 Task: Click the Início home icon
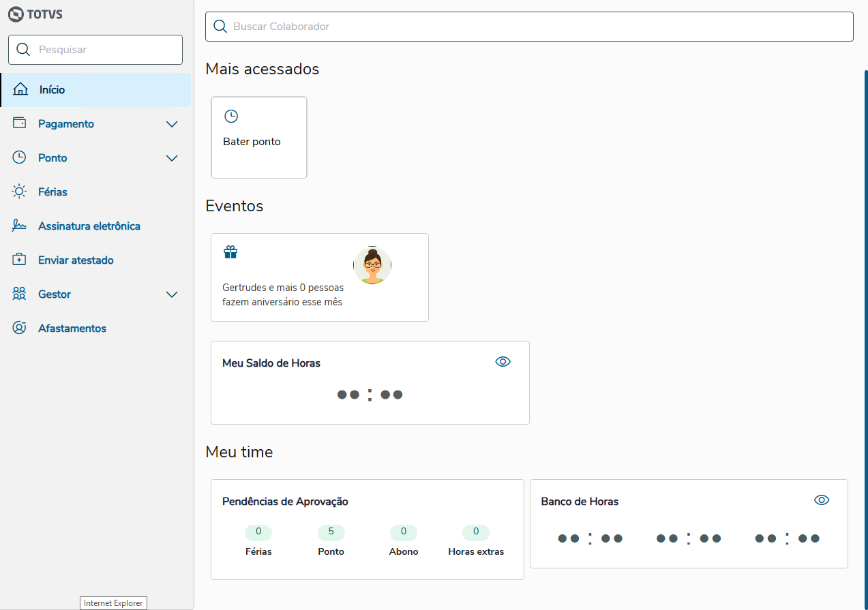(x=20, y=90)
